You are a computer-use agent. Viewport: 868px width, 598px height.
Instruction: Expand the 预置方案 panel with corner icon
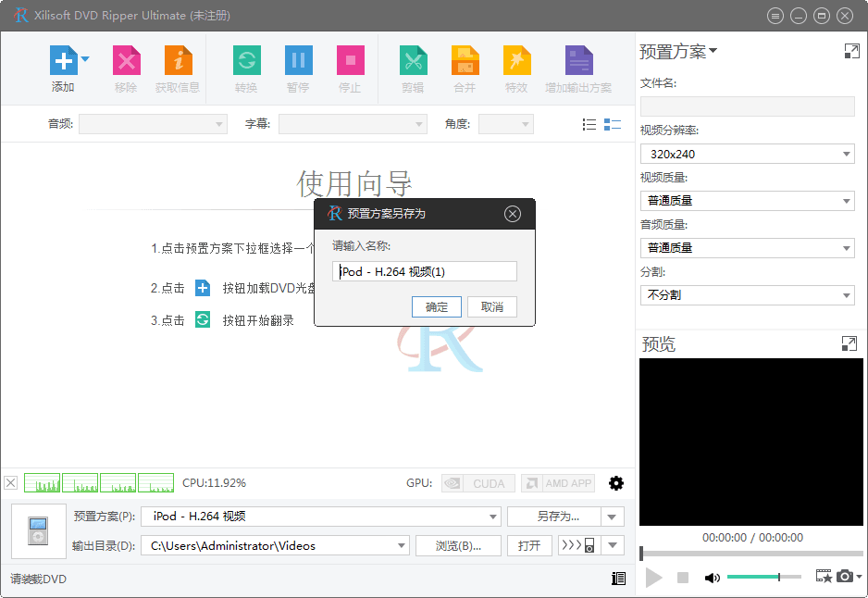(x=852, y=52)
